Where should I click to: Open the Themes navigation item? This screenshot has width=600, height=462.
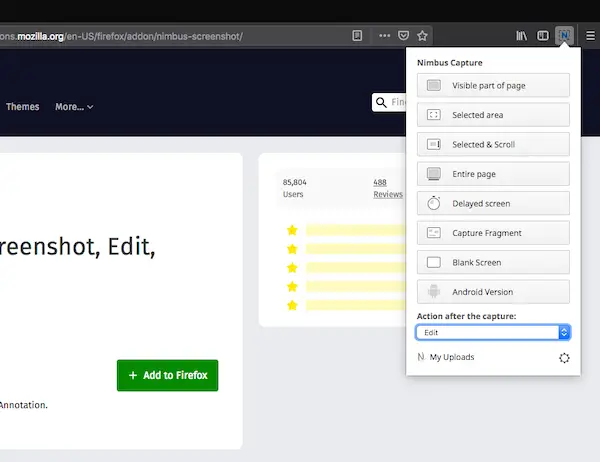23,107
